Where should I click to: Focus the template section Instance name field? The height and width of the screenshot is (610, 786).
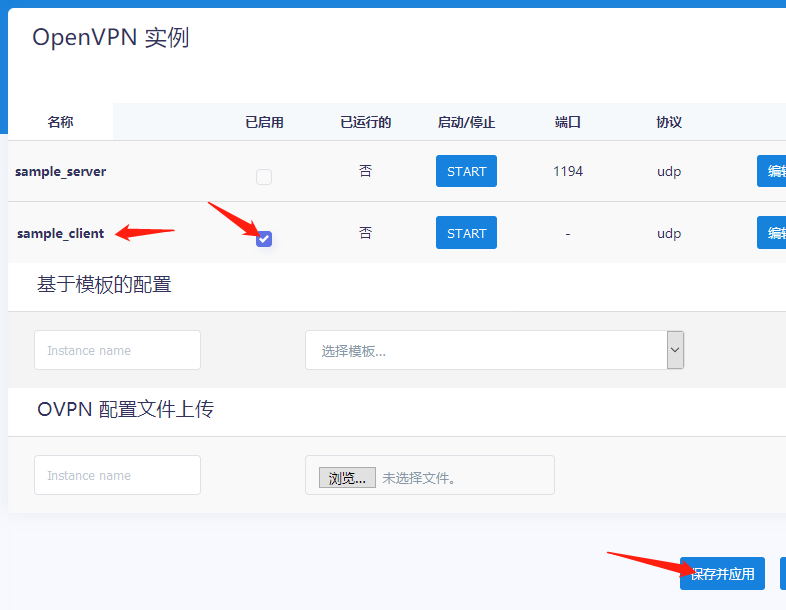[117, 350]
